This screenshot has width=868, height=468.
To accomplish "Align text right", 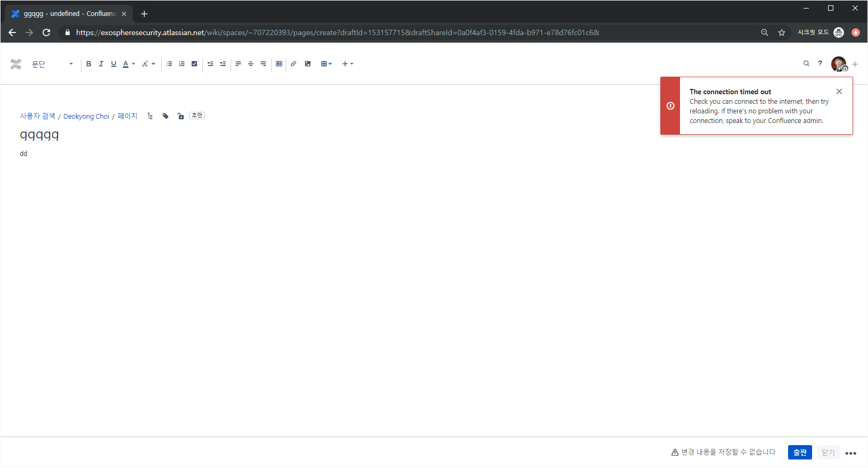I will tap(263, 64).
